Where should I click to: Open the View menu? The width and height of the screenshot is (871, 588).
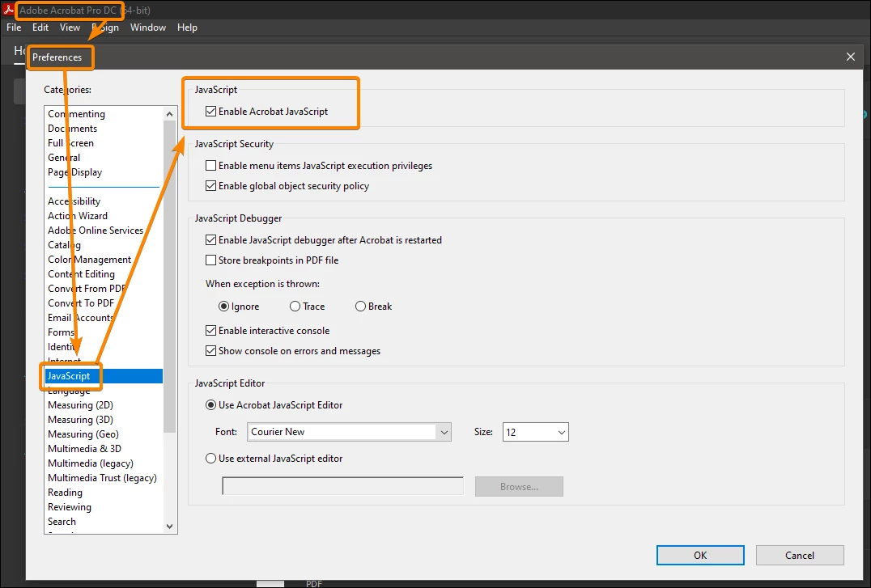[x=70, y=27]
